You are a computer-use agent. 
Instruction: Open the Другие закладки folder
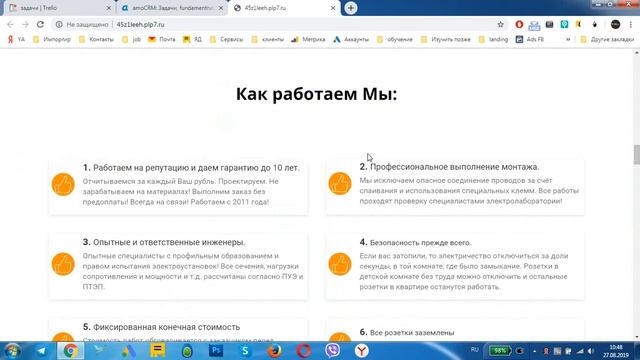tap(607, 40)
